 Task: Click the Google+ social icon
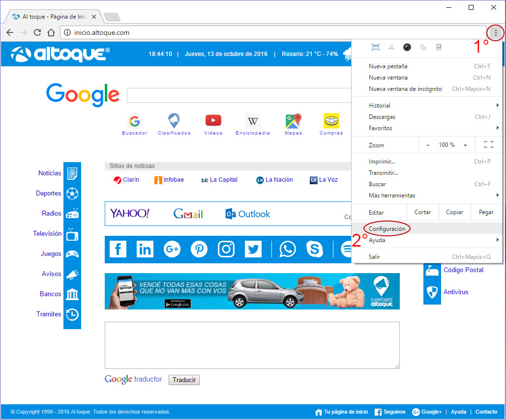coord(172,249)
